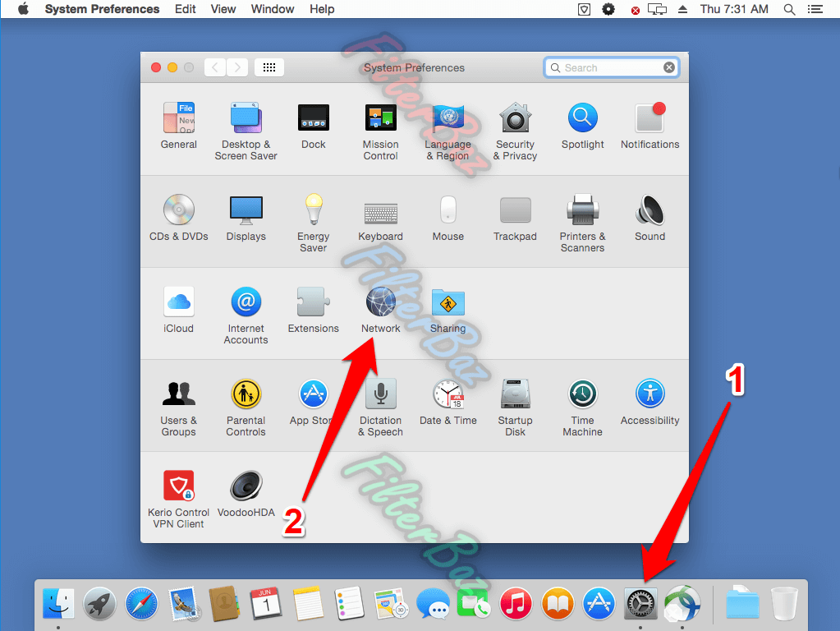Click the Show All grid button
The width and height of the screenshot is (840, 631).
pos(269,68)
